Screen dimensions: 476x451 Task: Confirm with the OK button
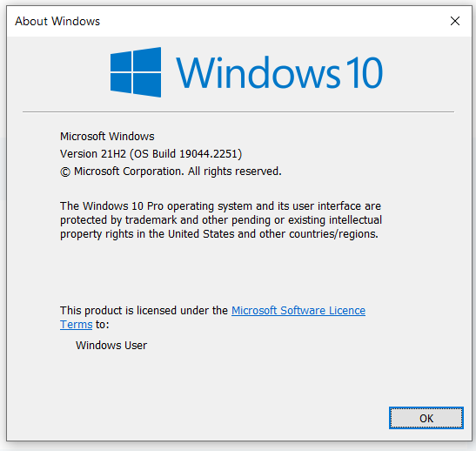(426, 418)
